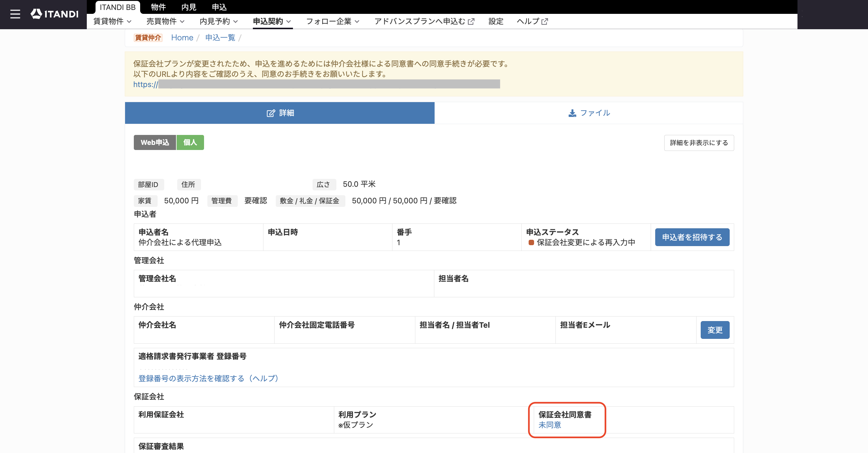Open アドバンスプランへ申込む link
The width and height of the screenshot is (868, 453).
click(424, 21)
